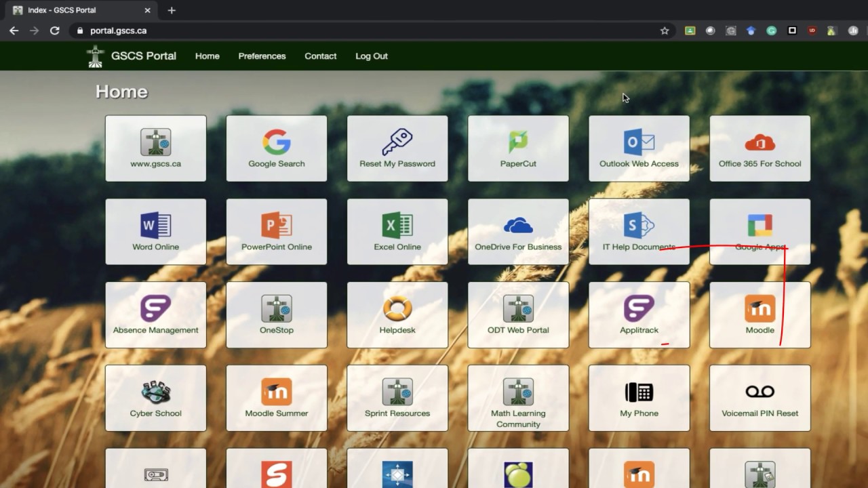The width and height of the screenshot is (868, 488).
Task: Open OneDrive For Business
Action: tap(518, 232)
